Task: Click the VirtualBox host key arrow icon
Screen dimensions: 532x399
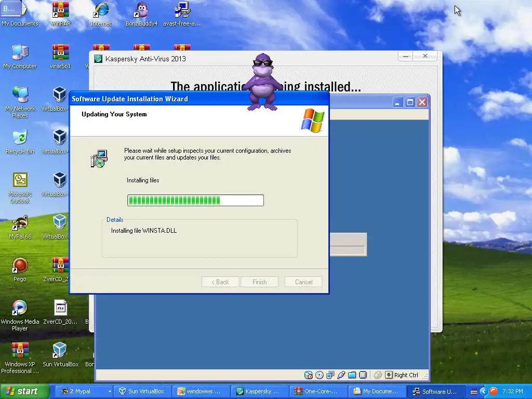Action: coord(389,375)
